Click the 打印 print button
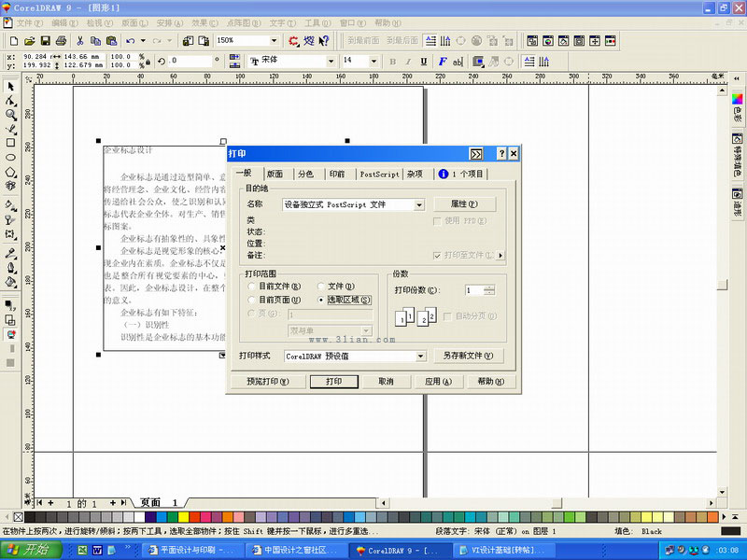 coord(334,382)
